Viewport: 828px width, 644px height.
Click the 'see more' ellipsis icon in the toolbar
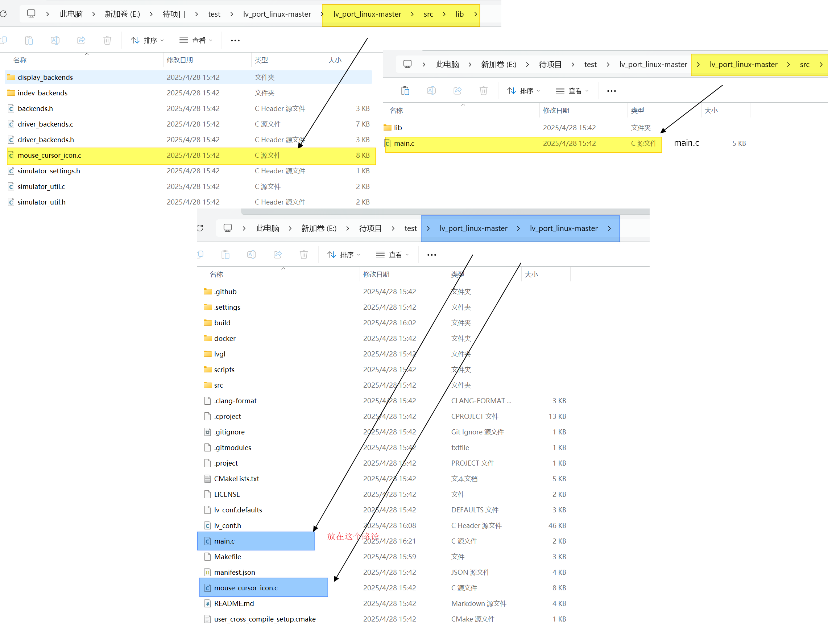[235, 40]
